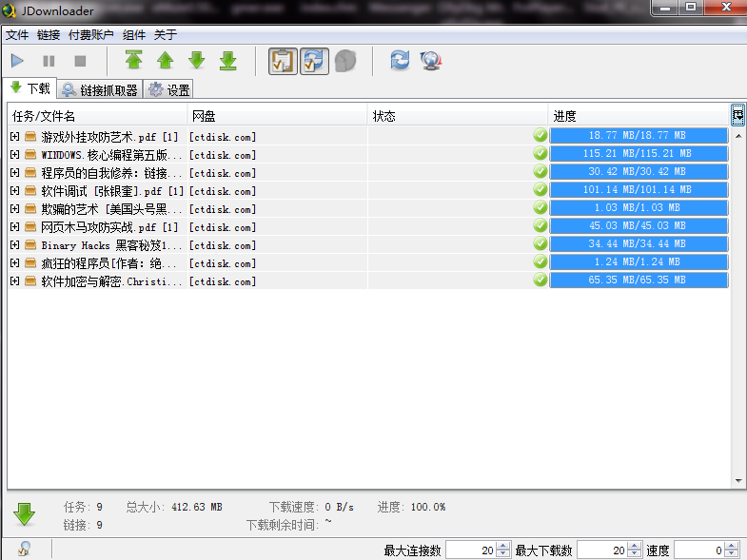
Task: Expand the WINDOWS.核心编程第五版 package
Action: (x=15, y=155)
